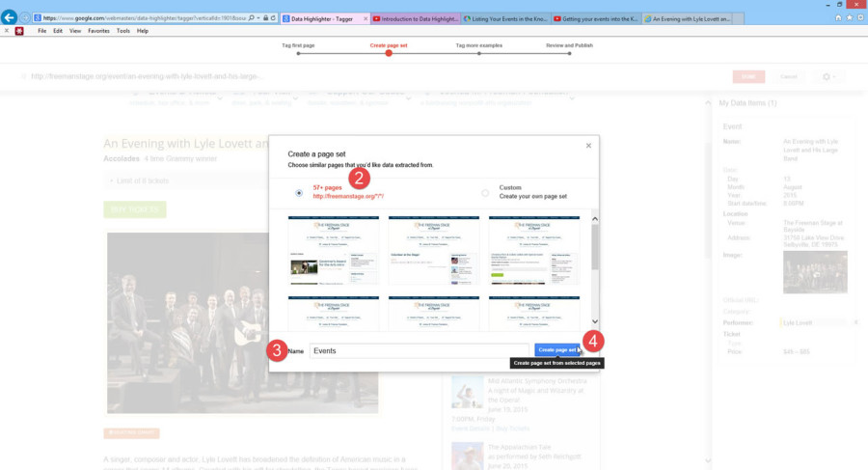Switch to An Evening with Lyle Lovett tab
Image resolution: width=868 pixels, height=470 pixels.
(687, 19)
